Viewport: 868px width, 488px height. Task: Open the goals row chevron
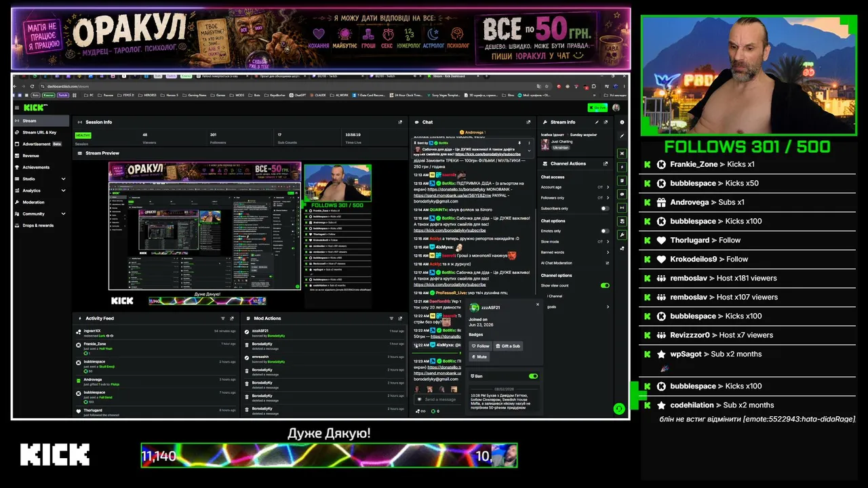click(607, 307)
